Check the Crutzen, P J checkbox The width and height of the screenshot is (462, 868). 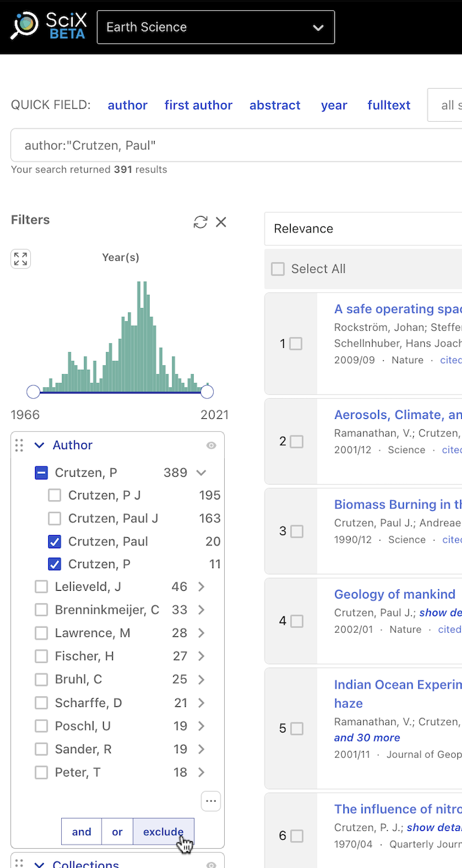click(54, 495)
